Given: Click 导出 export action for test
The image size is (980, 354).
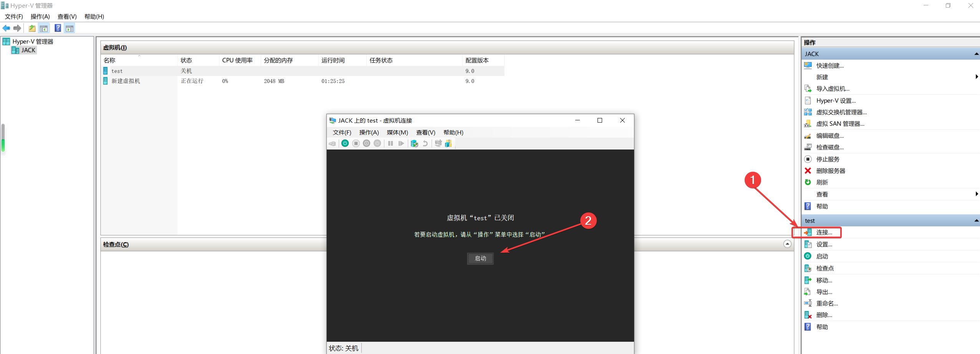Looking at the screenshot, I should 824,292.
